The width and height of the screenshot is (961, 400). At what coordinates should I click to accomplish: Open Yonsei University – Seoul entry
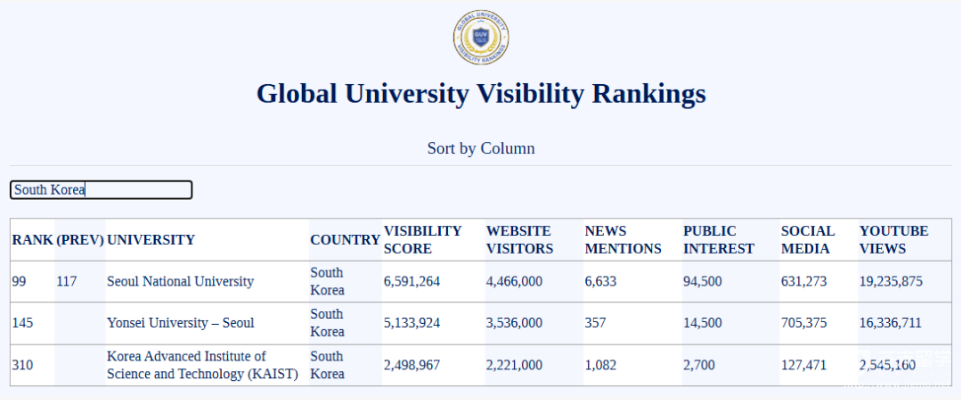click(x=180, y=323)
